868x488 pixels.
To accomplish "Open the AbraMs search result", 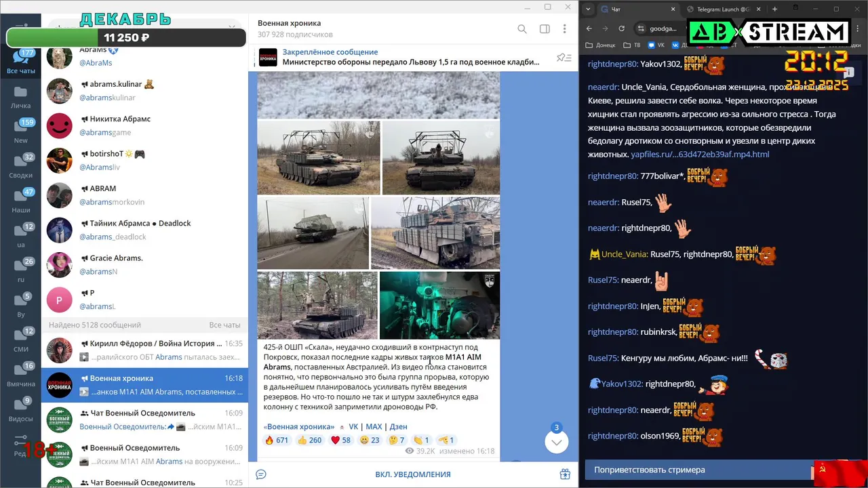I will tap(144, 56).
